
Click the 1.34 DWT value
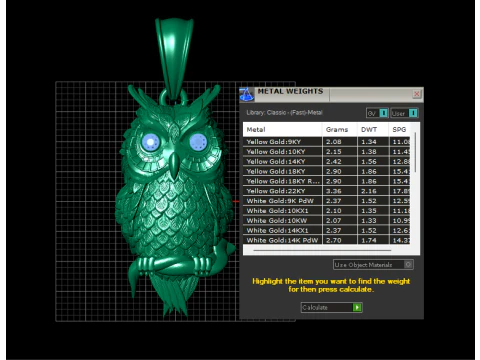tap(369, 142)
